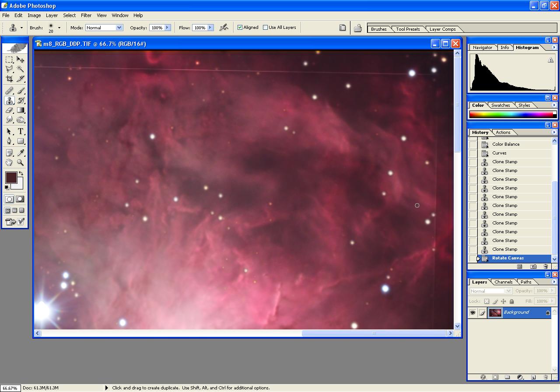Hide the Background layer with eye icon
This screenshot has width=560, height=392.
tap(472, 312)
